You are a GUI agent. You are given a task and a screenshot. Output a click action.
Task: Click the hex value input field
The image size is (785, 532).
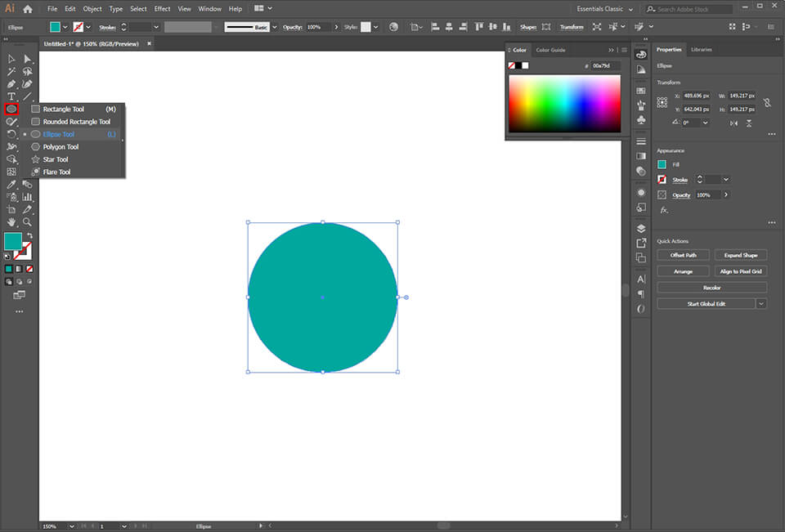602,65
